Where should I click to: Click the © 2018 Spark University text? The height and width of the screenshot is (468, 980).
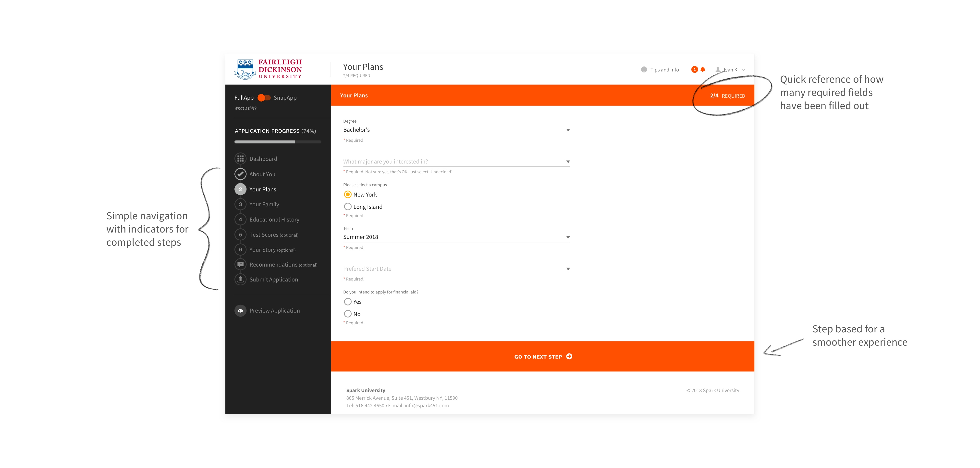pos(712,390)
